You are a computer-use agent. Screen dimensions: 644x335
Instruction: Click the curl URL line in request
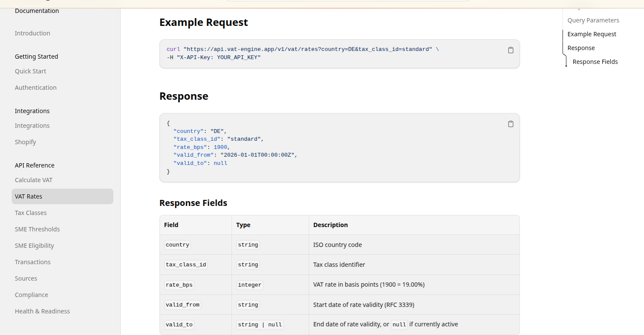click(303, 49)
